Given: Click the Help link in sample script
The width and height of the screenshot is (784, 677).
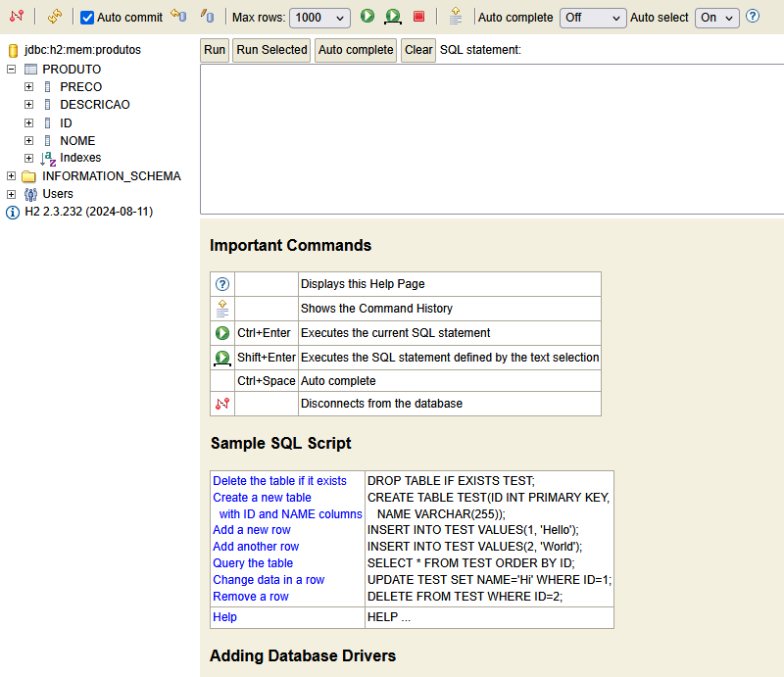Looking at the screenshot, I should click(224, 617).
